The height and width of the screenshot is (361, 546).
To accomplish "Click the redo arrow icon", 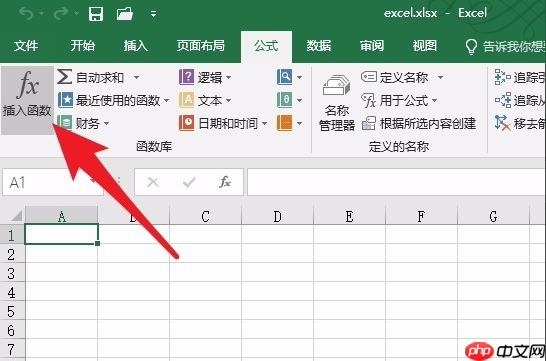I will tap(61, 14).
